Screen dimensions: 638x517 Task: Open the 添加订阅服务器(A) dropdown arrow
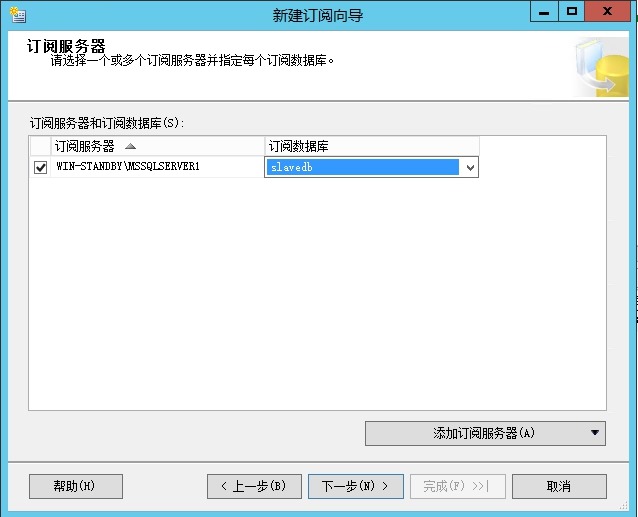(x=596, y=433)
